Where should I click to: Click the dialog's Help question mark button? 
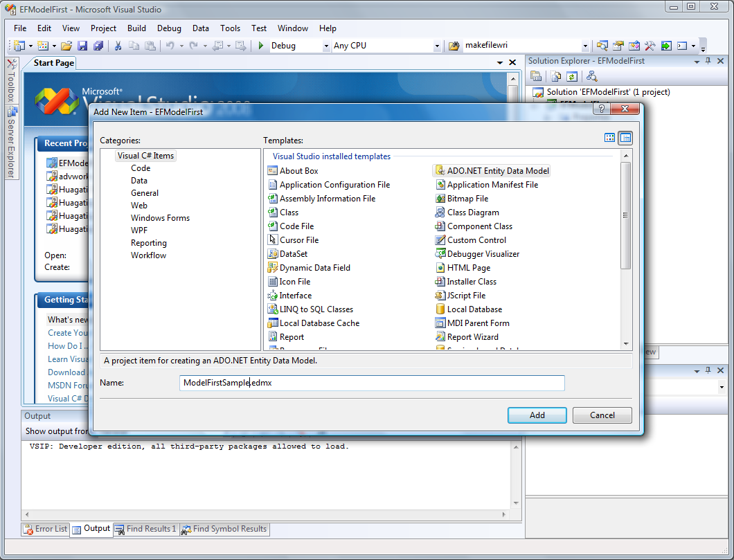[602, 109]
